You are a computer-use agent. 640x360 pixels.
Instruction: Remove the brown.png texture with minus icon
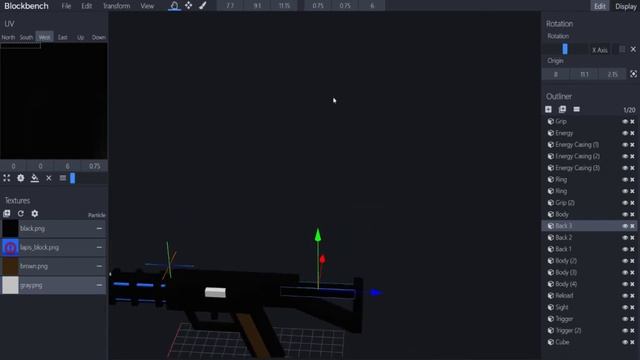[x=99, y=266]
